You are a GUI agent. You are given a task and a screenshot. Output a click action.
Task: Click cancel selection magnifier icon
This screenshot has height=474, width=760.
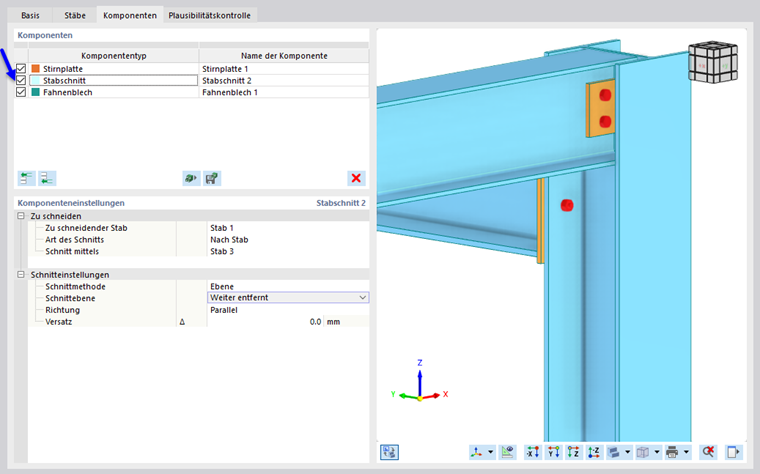coord(708,452)
